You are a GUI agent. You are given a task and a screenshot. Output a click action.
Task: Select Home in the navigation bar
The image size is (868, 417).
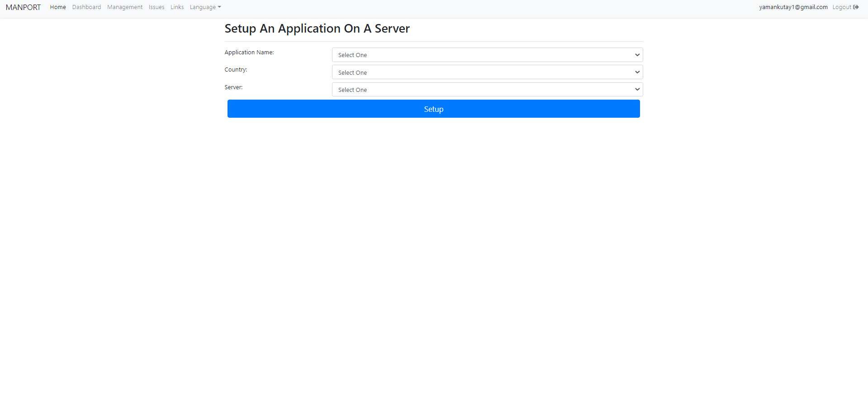pyautogui.click(x=57, y=7)
